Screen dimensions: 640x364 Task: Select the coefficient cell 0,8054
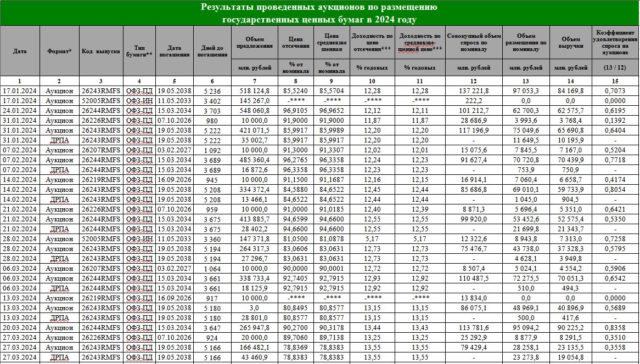pos(616,190)
